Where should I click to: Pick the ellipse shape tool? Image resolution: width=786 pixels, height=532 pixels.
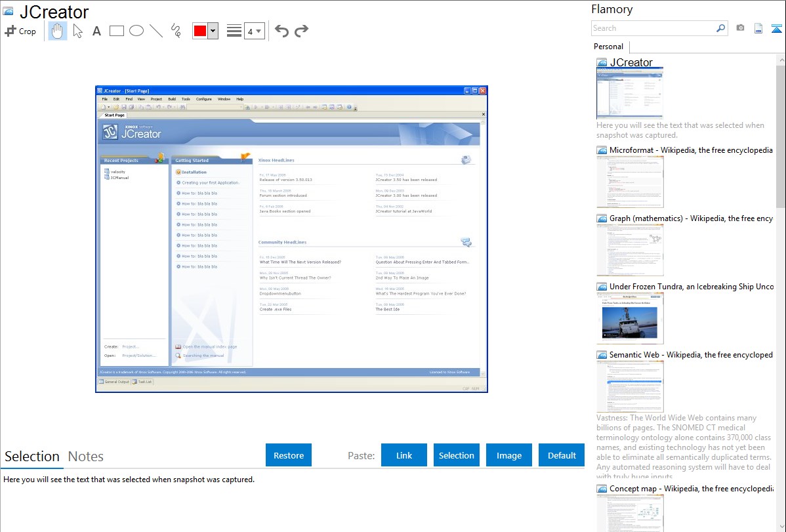coord(136,31)
